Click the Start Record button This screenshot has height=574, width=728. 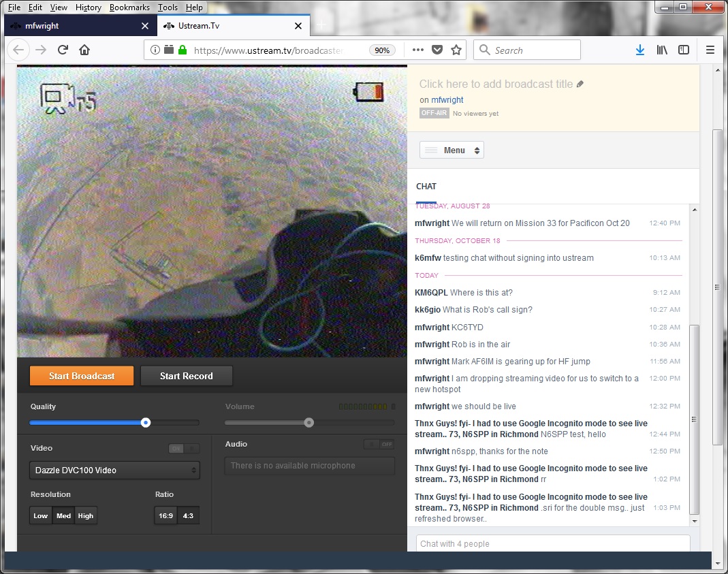pyautogui.click(x=186, y=376)
